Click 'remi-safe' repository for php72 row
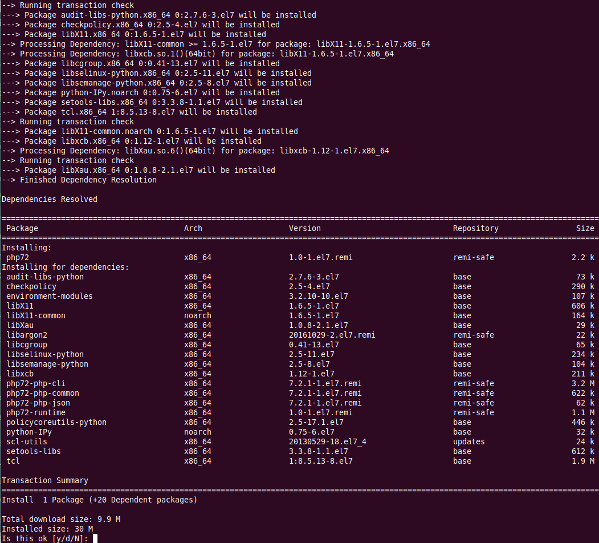The height and width of the screenshot is (543, 599). tap(473, 257)
